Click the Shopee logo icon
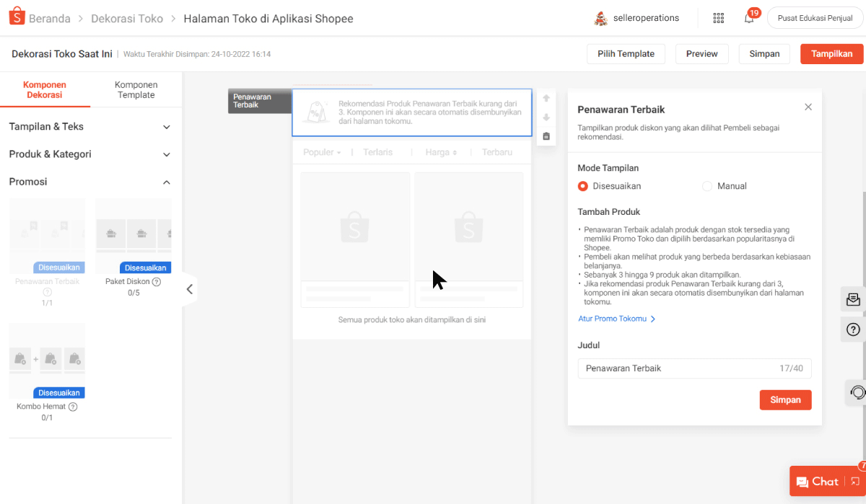866x504 pixels. pyautogui.click(x=17, y=18)
